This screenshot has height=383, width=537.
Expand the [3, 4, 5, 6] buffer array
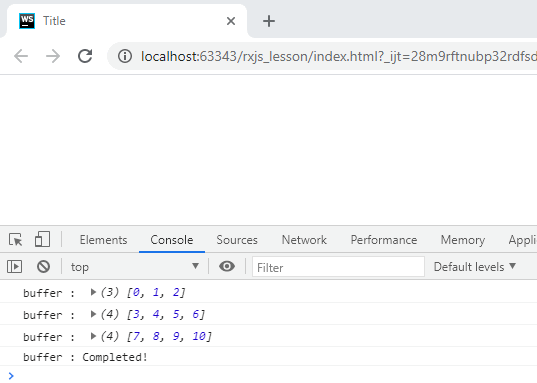93,314
